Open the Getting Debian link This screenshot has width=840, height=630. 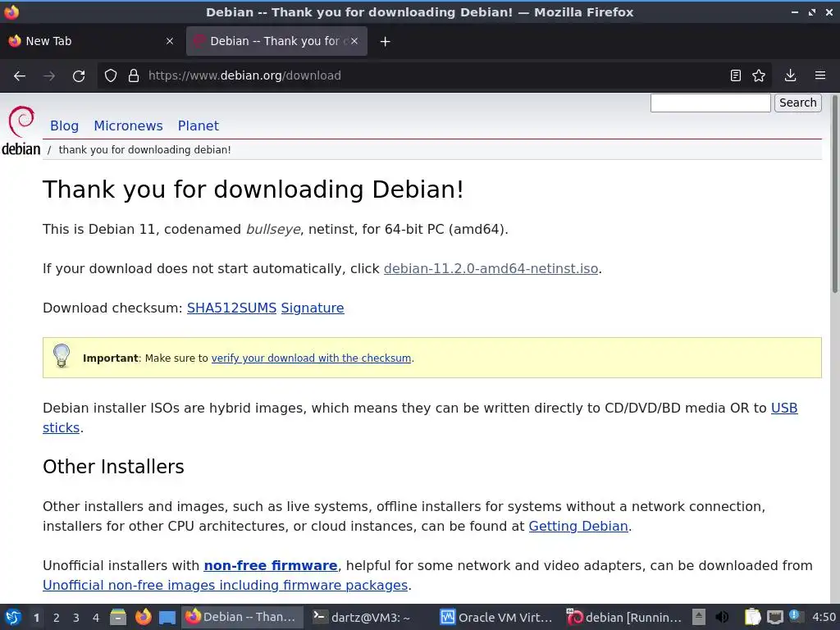578,527
